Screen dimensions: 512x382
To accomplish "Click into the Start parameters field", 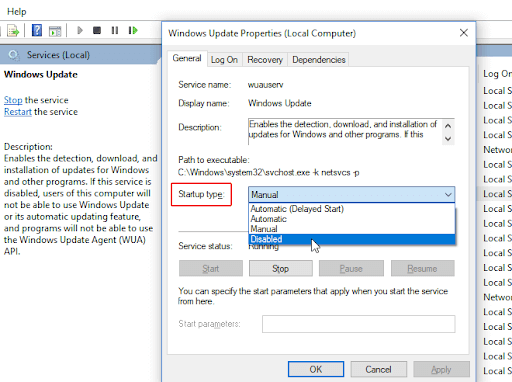I will [358, 324].
